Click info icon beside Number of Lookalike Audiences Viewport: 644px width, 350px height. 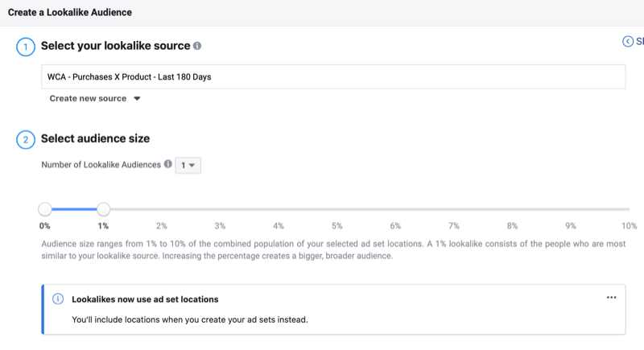pyautogui.click(x=168, y=164)
